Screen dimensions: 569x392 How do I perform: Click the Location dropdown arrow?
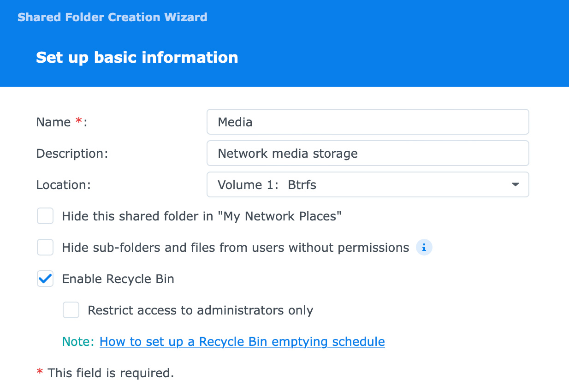515,184
